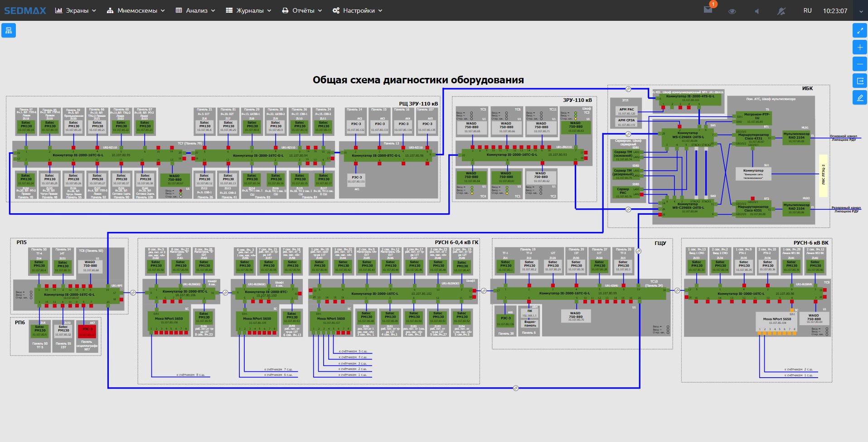Open the Отчёты menu
Screen dimensions: 868x442
tap(302, 10)
